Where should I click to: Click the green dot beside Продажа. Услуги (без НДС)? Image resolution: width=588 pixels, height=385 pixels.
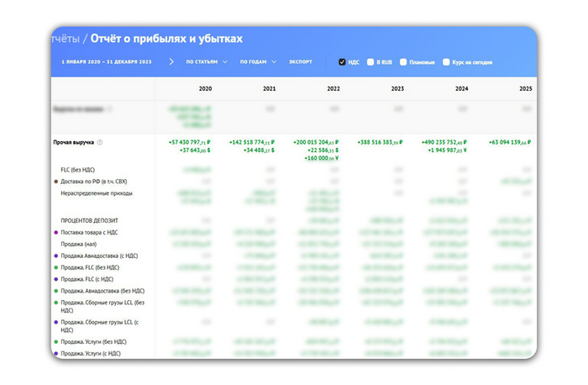(x=55, y=342)
